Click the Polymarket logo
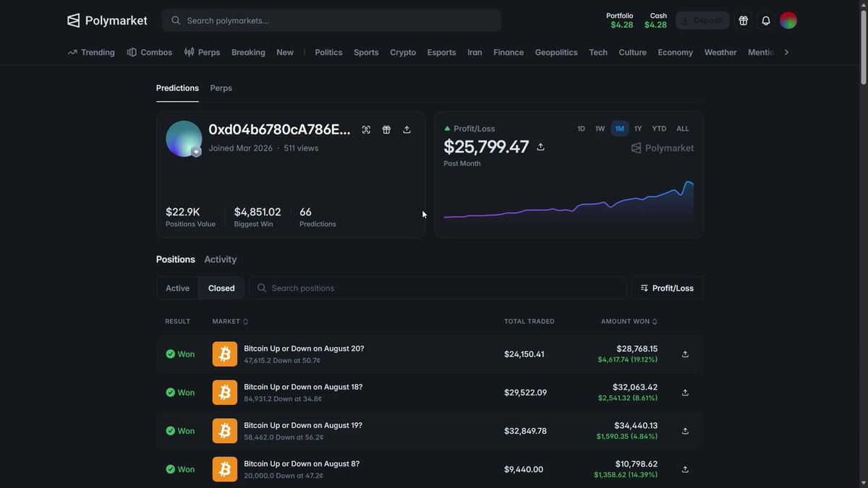This screenshot has width=868, height=488. click(x=107, y=20)
